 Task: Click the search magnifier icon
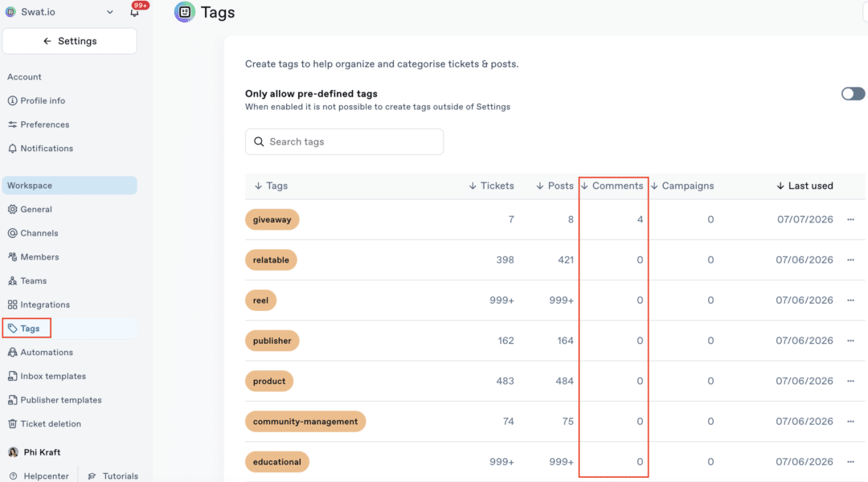[259, 141]
